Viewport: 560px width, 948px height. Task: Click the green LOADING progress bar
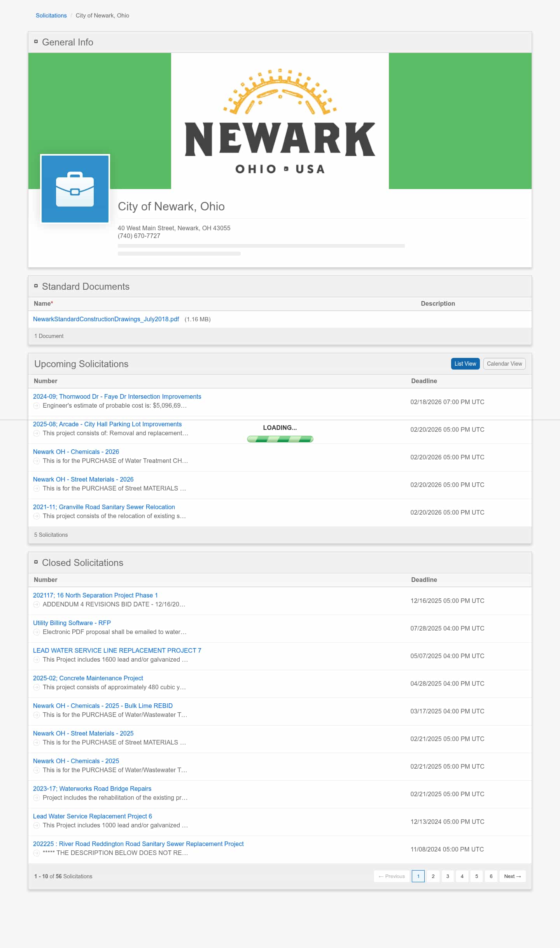280,439
